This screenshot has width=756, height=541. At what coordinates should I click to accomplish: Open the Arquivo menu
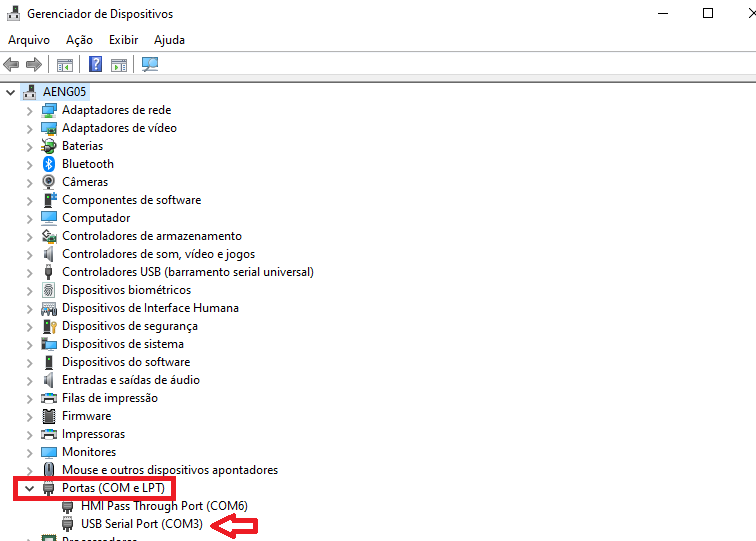(x=29, y=40)
